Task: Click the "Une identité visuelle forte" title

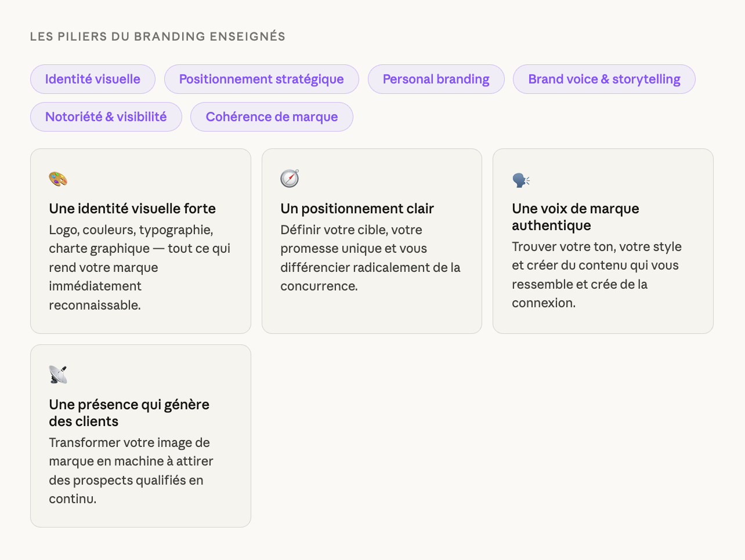Action: (132, 209)
